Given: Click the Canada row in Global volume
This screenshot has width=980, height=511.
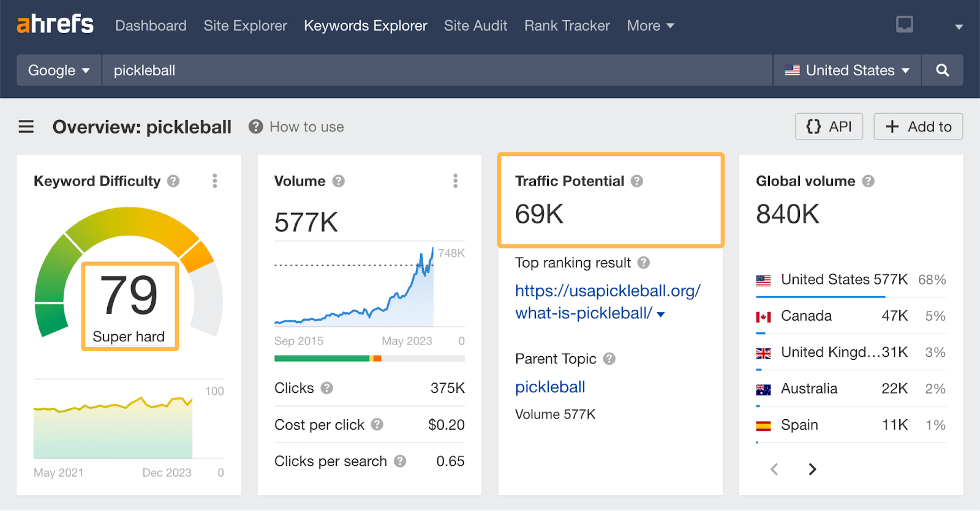Looking at the screenshot, I should coord(851,316).
